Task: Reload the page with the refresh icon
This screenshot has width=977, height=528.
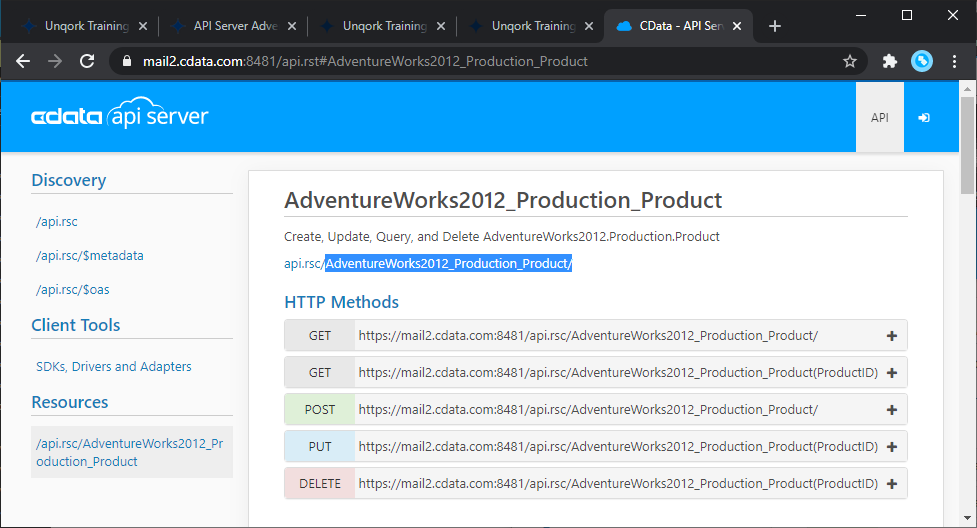Action: 87,61
